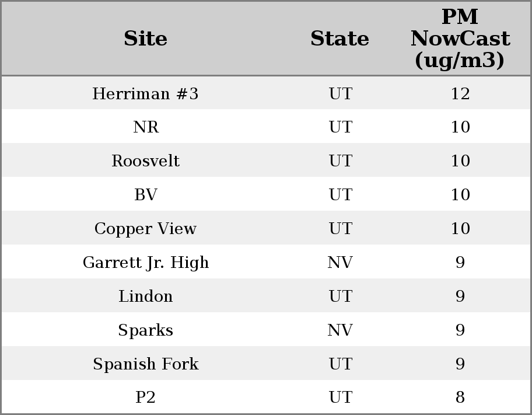Viewport: 532px width, 415px height.
Task: Click the Roosvelt site name
Action: click(145, 161)
